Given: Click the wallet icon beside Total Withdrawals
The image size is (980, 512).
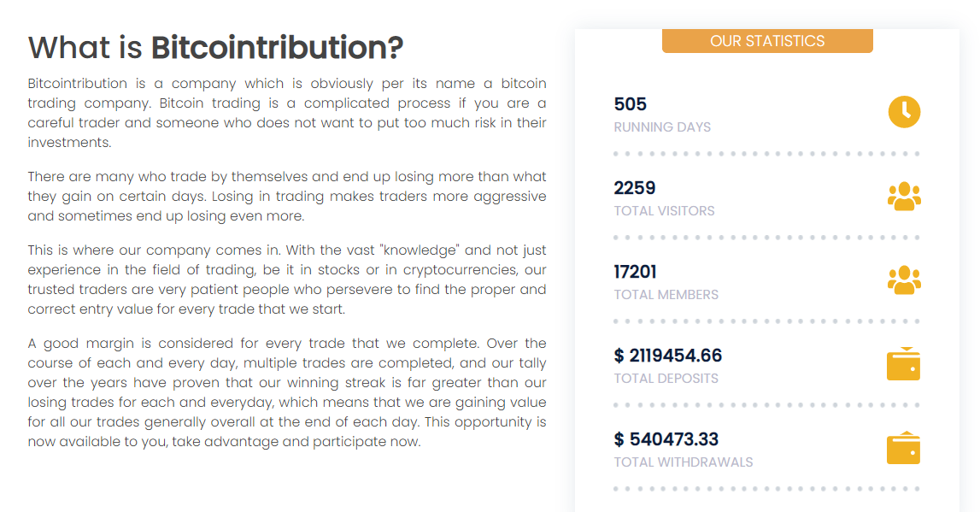Looking at the screenshot, I should point(903,448).
